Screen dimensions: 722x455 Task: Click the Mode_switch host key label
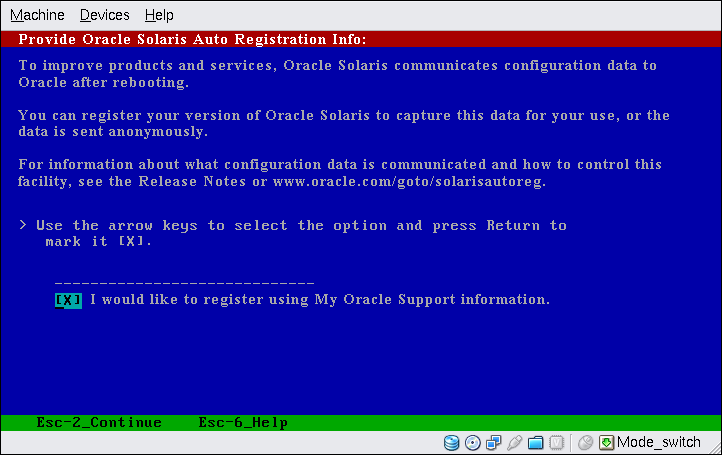(658, 442)
